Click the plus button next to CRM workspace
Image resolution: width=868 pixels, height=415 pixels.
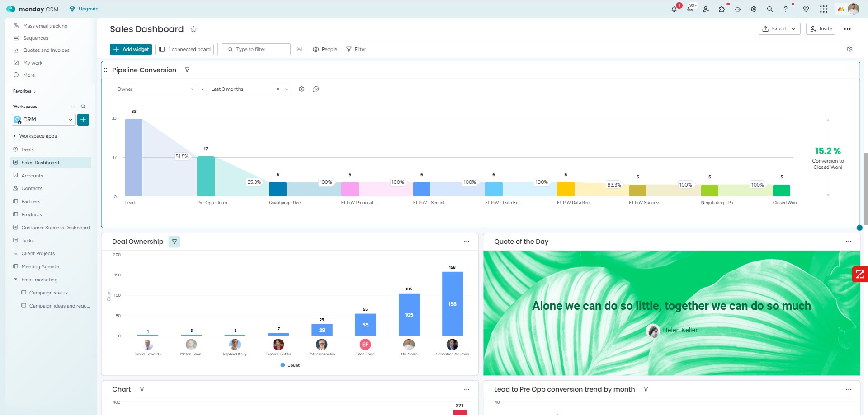(x=83, y=120)
